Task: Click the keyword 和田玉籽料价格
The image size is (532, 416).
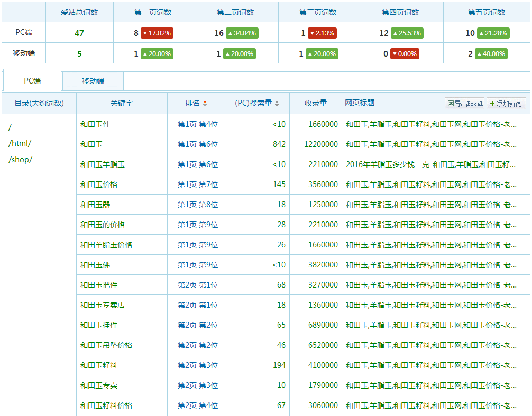Action: click(106, 405)
